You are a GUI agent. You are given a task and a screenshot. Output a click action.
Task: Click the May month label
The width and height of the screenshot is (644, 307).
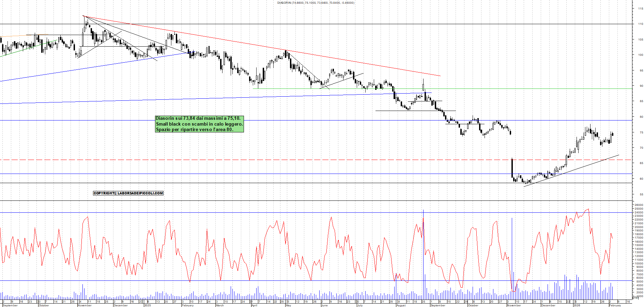pyautogui.click(x=288, y=305)
